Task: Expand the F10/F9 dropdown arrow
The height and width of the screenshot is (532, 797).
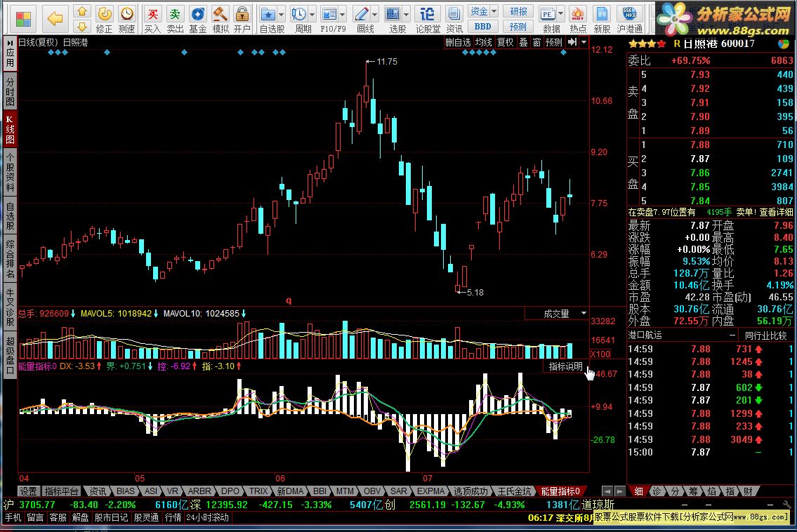Action: click(x=343, y=14)
